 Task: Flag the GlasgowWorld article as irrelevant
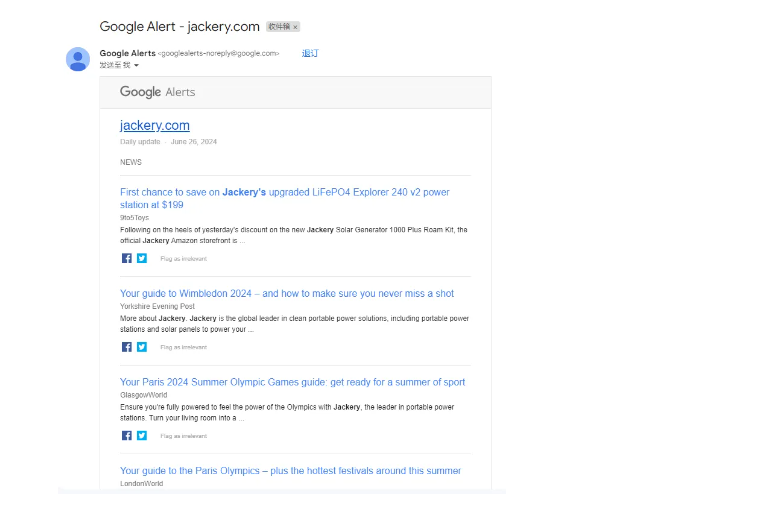[184, 436]
